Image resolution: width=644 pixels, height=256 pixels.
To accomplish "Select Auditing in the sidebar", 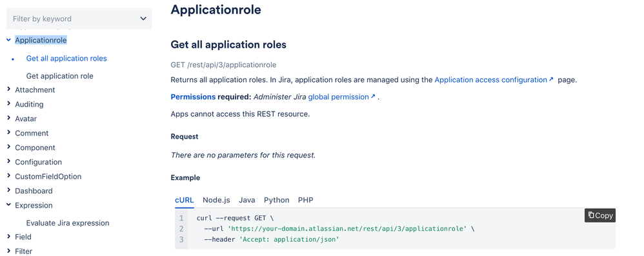I will [x=29, y=104].
